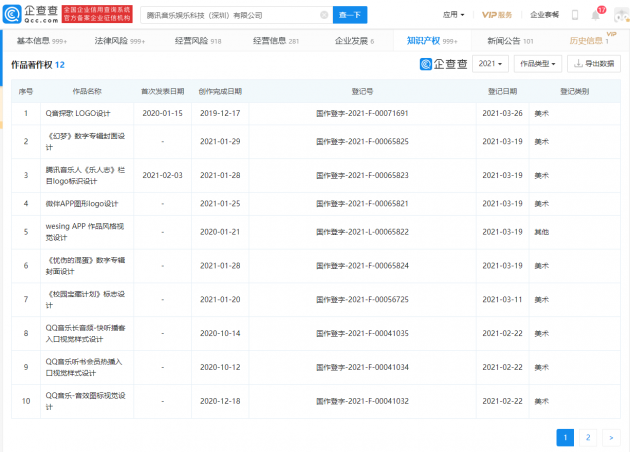Screen dimensions: 630x452
Task: Switch to the 经营风险 tab
Action: [x=198, y=41]
